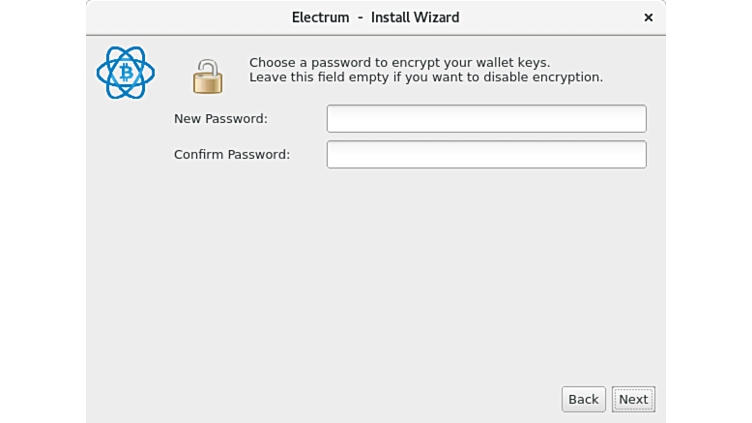
Task: Click the "New Password:" label
Action: click(220, 119)
